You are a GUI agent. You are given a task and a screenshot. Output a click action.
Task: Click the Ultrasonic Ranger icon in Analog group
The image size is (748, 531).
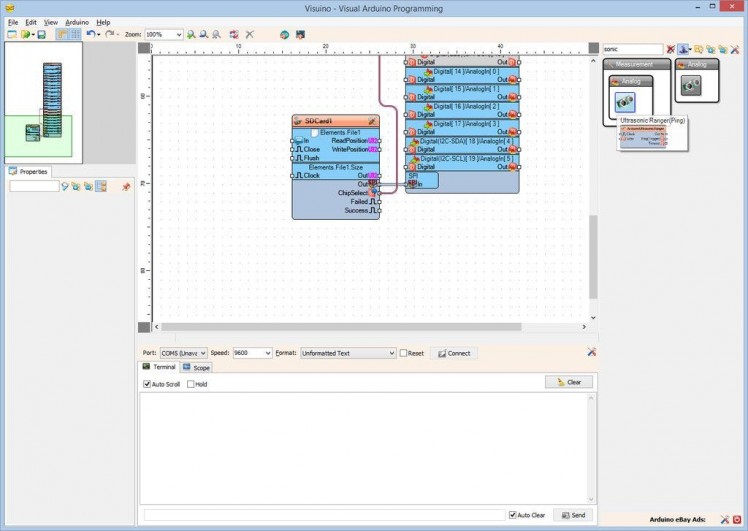690,87
